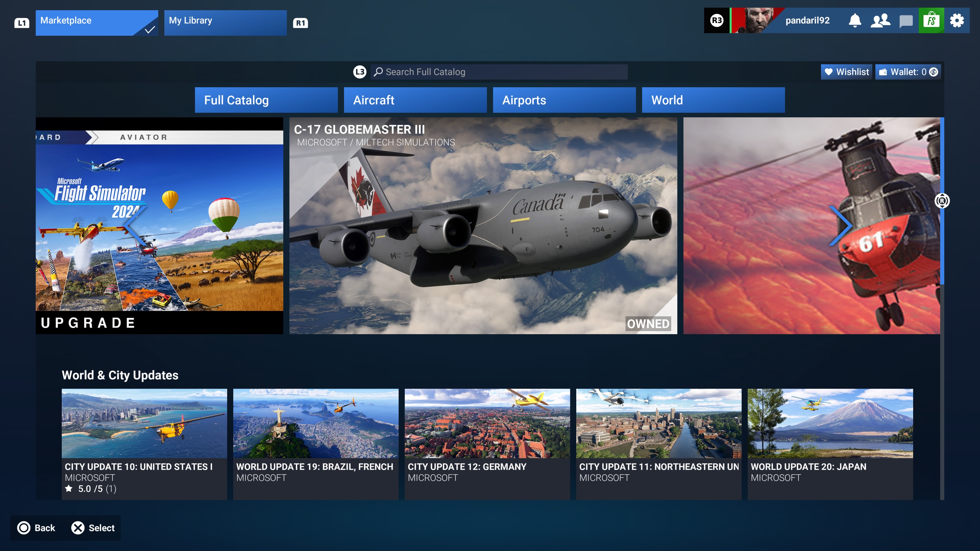Screen dimensions: 980x551
Task: Click the 'World & City Updates' heading
Action: tap(120, 375)
